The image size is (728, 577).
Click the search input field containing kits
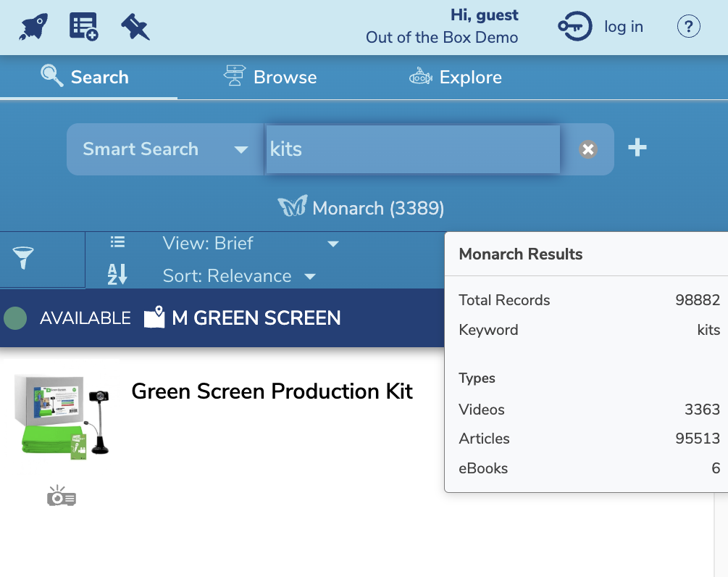pyautogui.click(x=413, y=149)
